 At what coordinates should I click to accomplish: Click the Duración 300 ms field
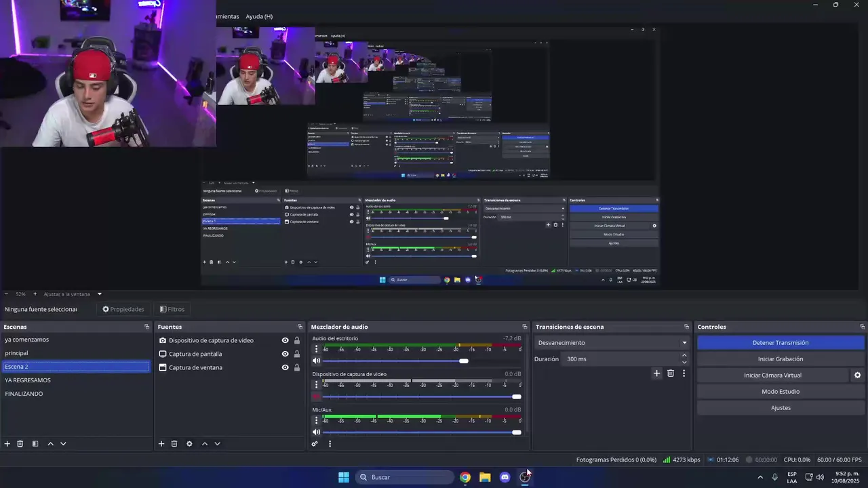point(620,359)
